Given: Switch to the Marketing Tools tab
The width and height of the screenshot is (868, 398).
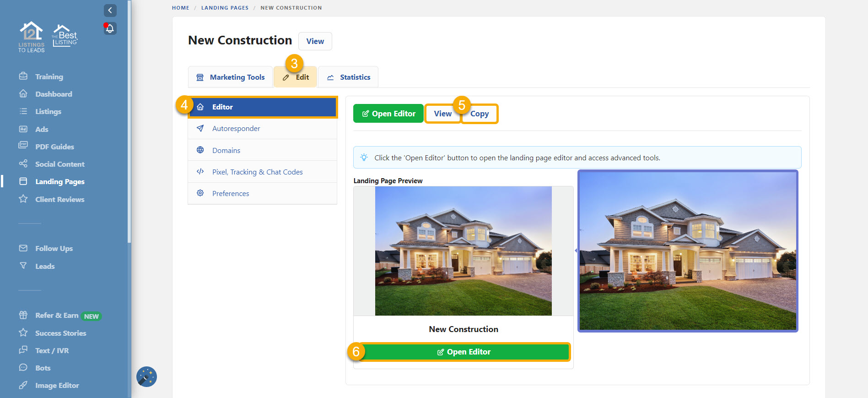Looking at the screenshot, I should pyautogui.click(x=231, y=77).
